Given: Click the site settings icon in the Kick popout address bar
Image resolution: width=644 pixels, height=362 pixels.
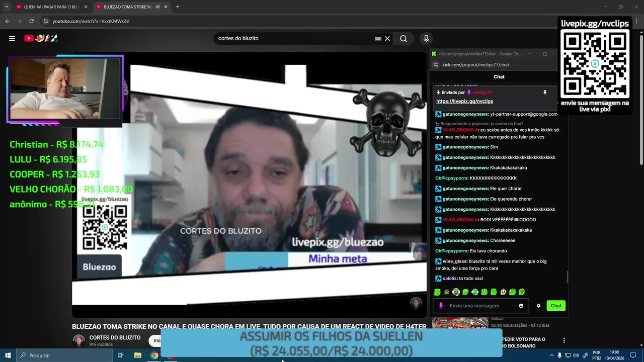Looking at the screenshot, I should coord(436,65).
